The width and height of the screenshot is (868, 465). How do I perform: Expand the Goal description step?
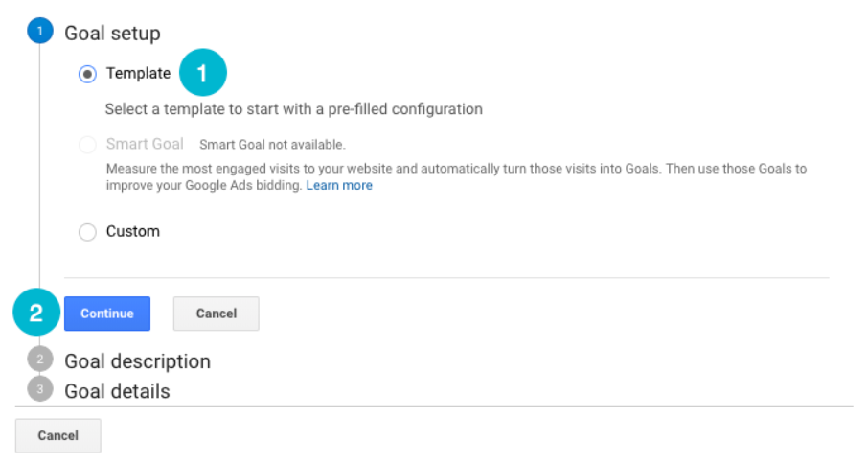coord(137,361)
